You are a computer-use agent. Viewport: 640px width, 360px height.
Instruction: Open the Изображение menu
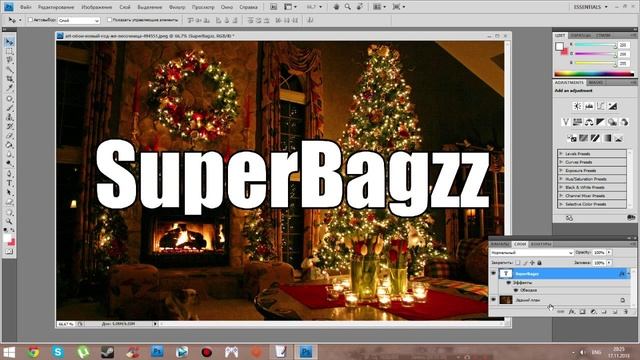coord(97,7)
